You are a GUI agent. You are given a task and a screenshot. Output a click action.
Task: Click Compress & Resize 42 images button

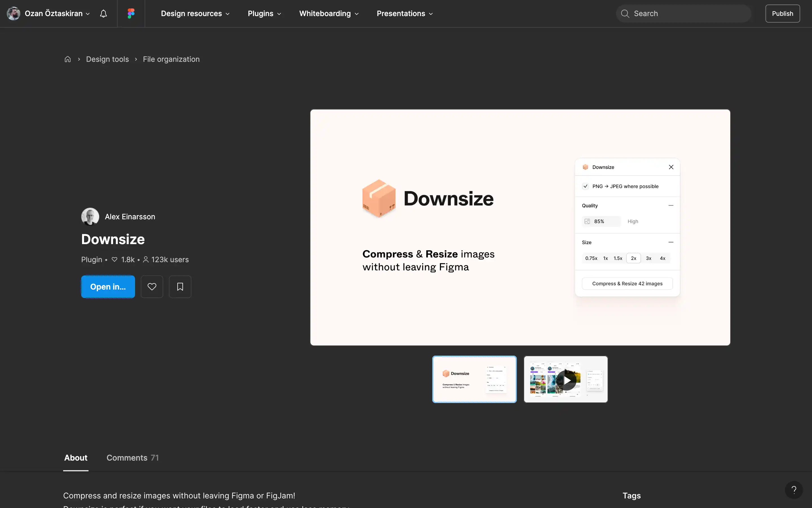tap(627, 284)
